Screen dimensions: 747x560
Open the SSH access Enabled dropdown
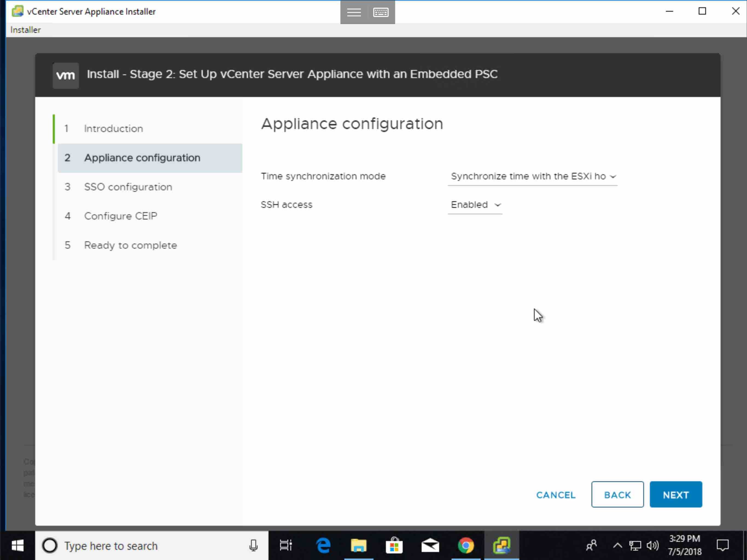tap(475, 205)
